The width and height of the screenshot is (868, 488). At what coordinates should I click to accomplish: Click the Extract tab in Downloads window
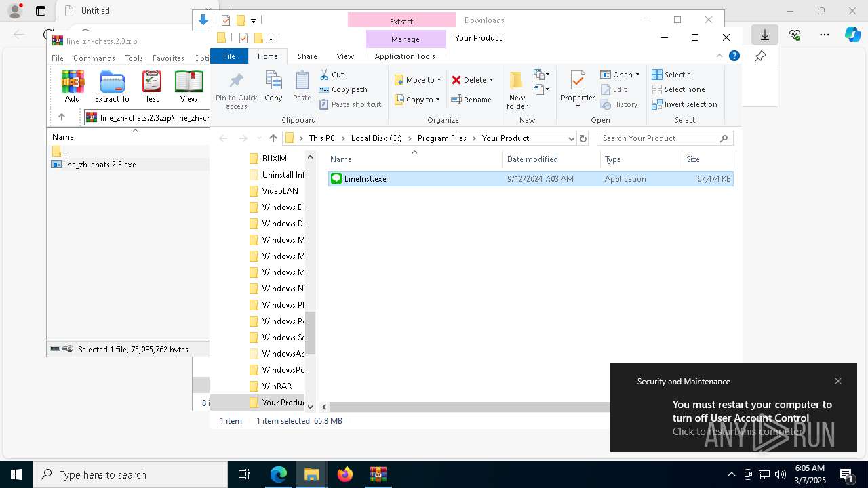pos(401,21)
